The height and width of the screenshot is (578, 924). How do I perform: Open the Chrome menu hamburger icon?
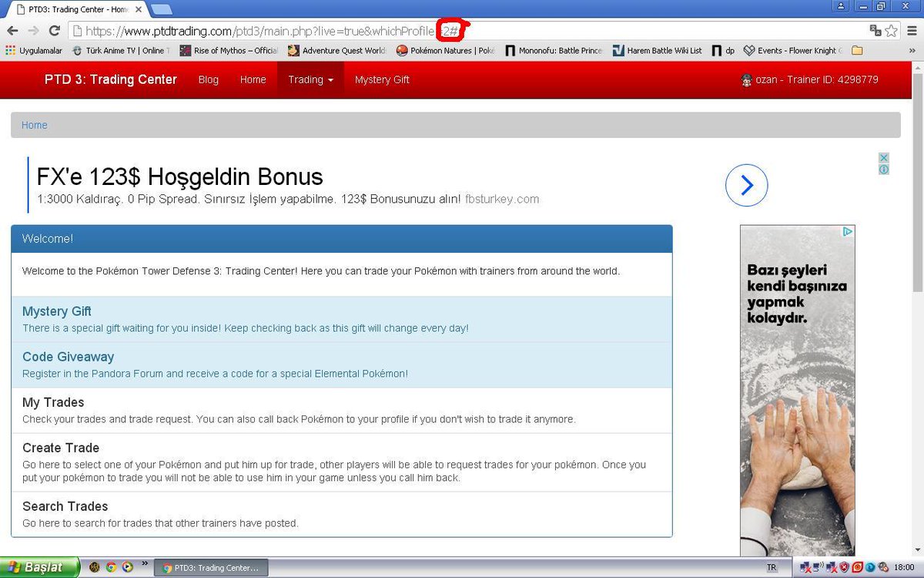pyautogui.click(x=911, y=31)
